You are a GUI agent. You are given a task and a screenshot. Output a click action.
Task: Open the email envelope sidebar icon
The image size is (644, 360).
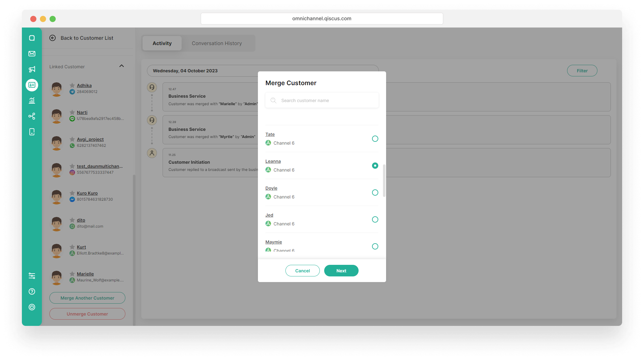pos(32,54)
